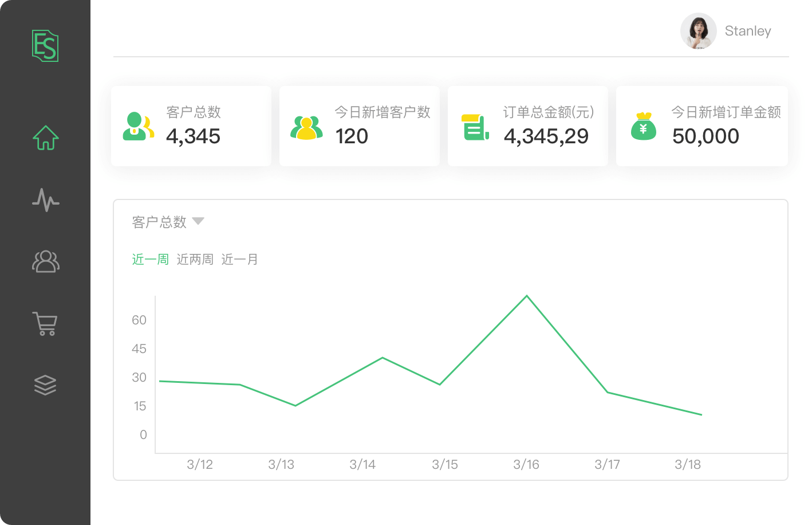Viewport: 812px width, 525px height.
Task: Click the chart peak at 3/16
Action: (527, 296)
